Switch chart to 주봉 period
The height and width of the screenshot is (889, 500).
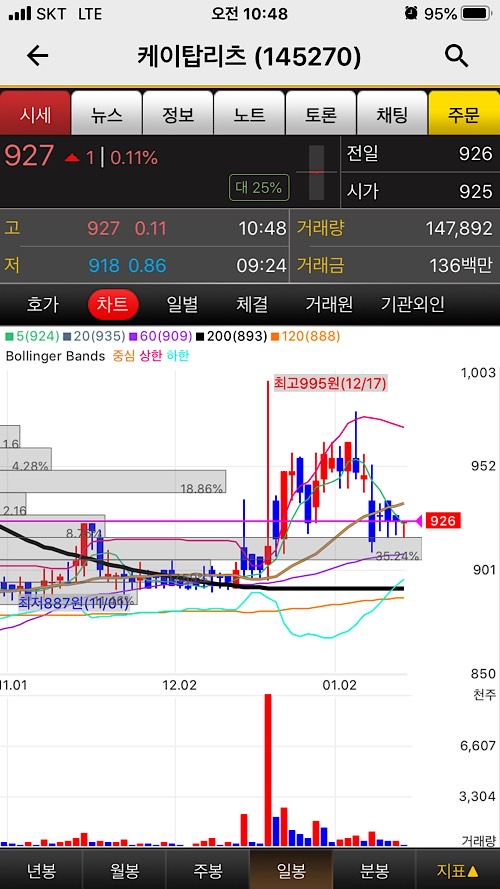tap(208, 870)
